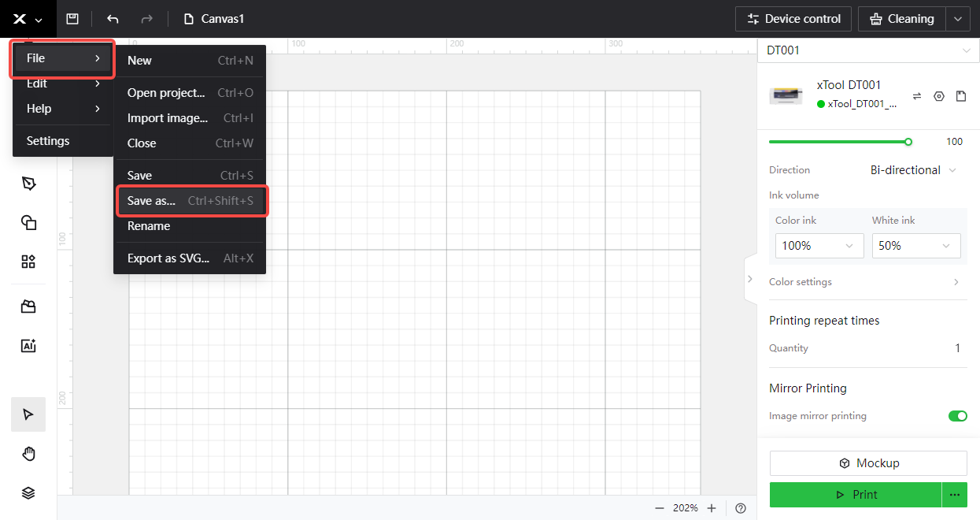This screenshot has width=980, height=520.
Task: Open the DT001 device dropdown
Action: [x=869, y=50]
